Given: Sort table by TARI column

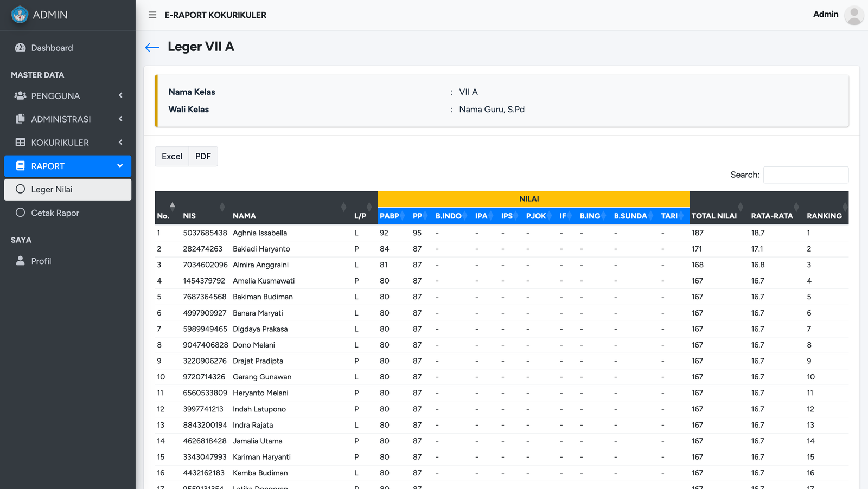Looking at the screenshot, I should click(x=673, y=216).
